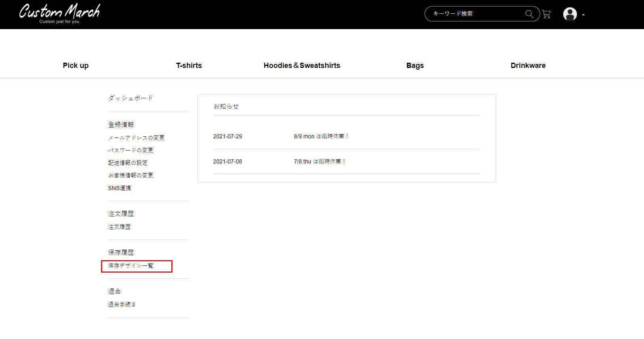Open the Hoodies & Sweatshirts category
This screenshot has width=644, height=339.
(302, 66)
